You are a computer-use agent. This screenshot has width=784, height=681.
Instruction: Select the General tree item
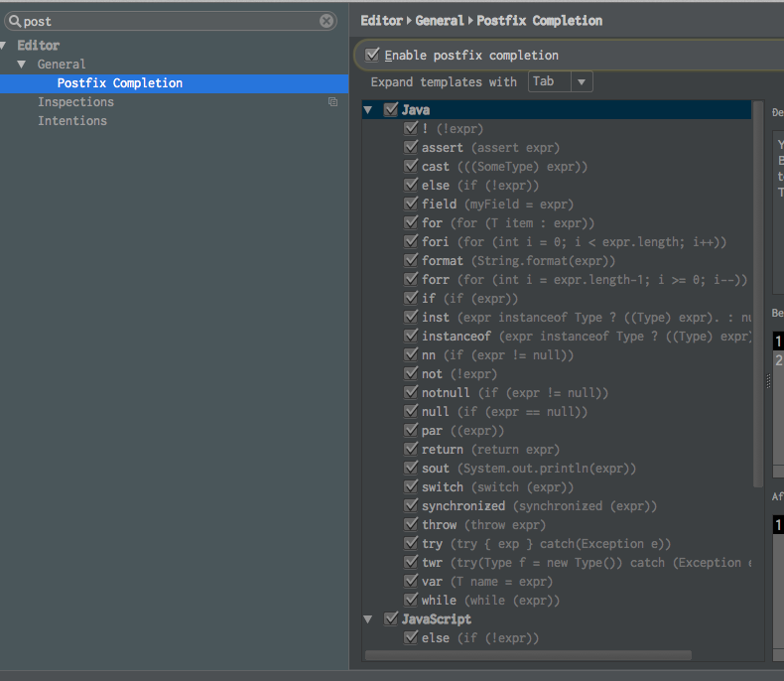(62, 65)
